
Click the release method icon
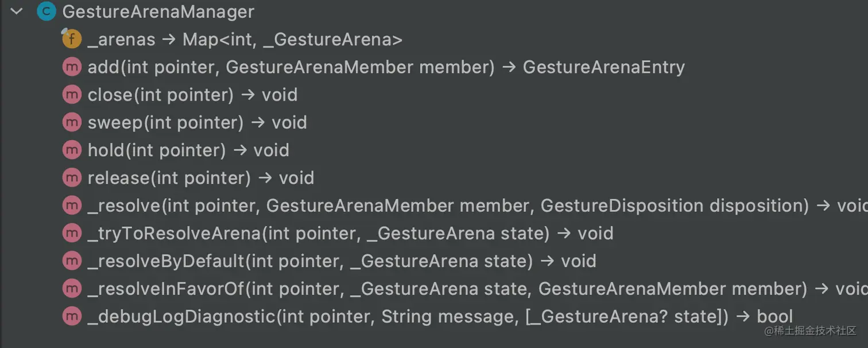point(72,177)
